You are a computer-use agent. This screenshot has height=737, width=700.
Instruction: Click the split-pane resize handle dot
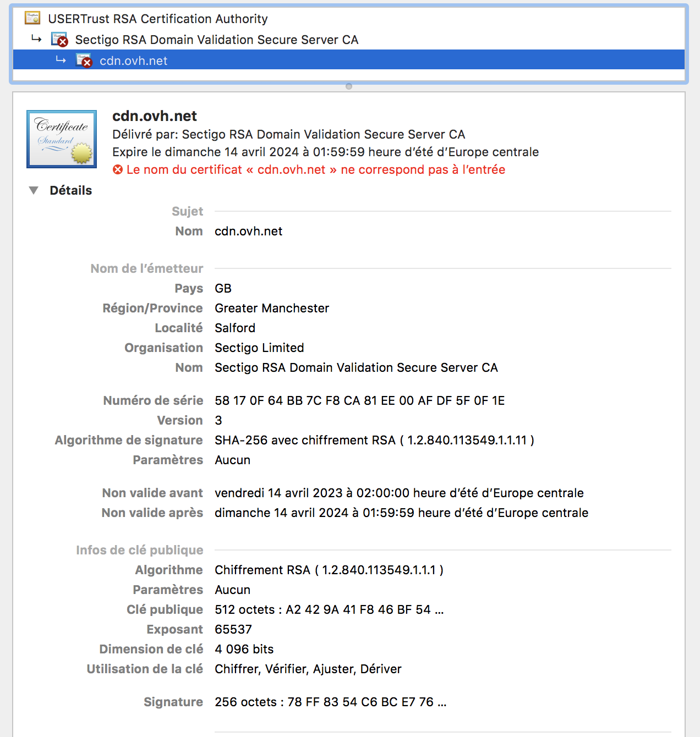pos(349,86)
